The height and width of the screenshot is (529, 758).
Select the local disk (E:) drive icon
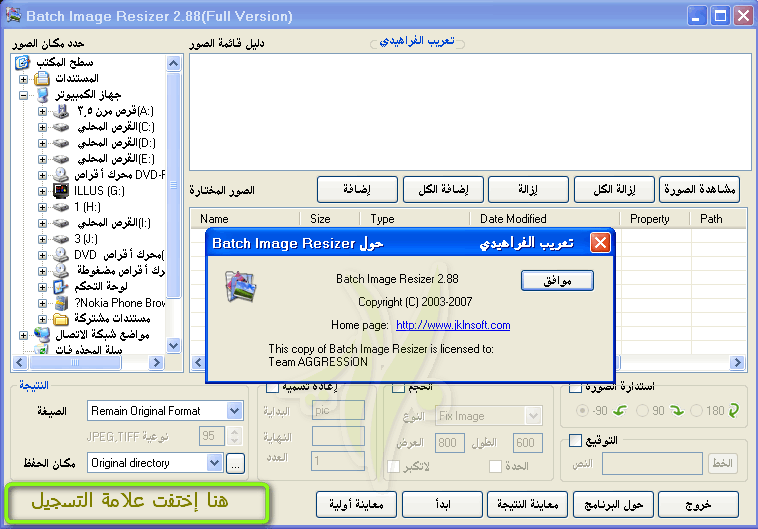pyautogui.click(x=61, y=159)
